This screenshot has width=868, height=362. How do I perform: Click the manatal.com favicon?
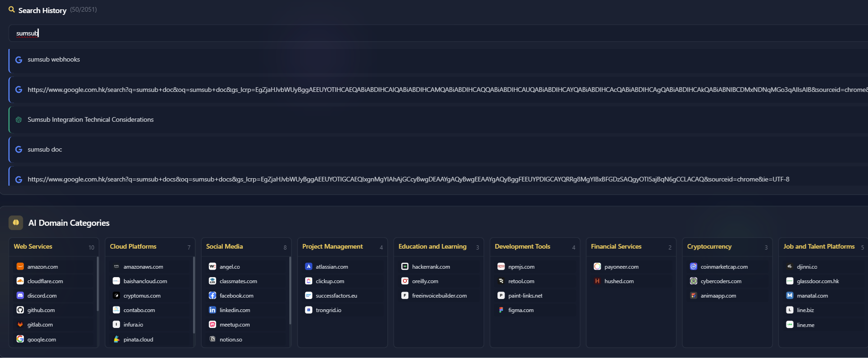[790, 295]
